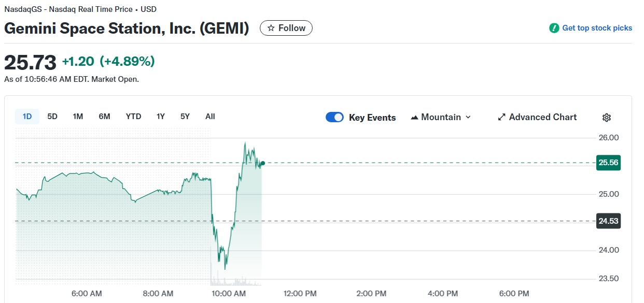Open the Get top stock picks link
Image resolution: width=644 pixels, height=303 pixels.
[597, 28]
